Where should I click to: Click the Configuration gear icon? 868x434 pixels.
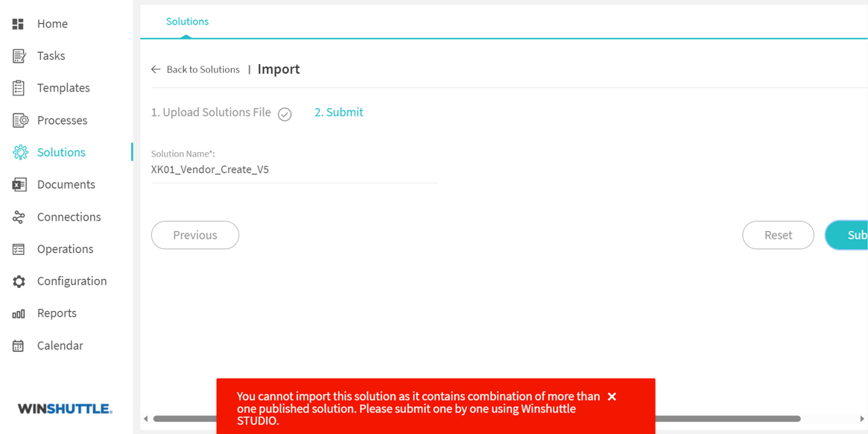click(x=19, y=281)
